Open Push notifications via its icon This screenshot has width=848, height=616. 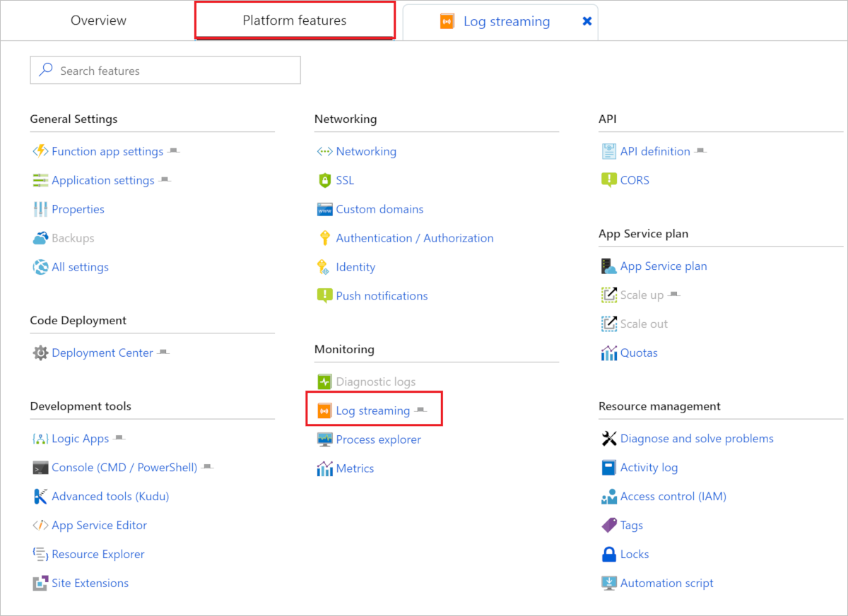pyautogui.click(x=325, y=295)
